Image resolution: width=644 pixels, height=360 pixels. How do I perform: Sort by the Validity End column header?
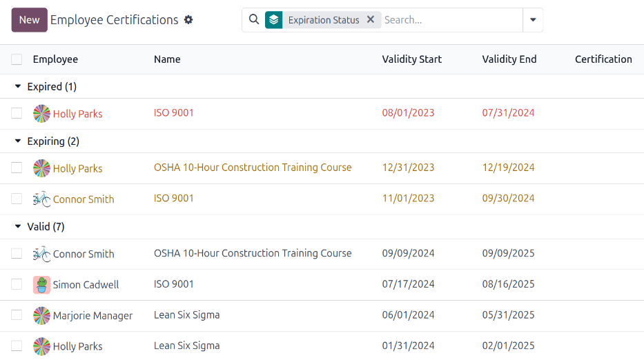pyautogui.click(x=509, y=59)
